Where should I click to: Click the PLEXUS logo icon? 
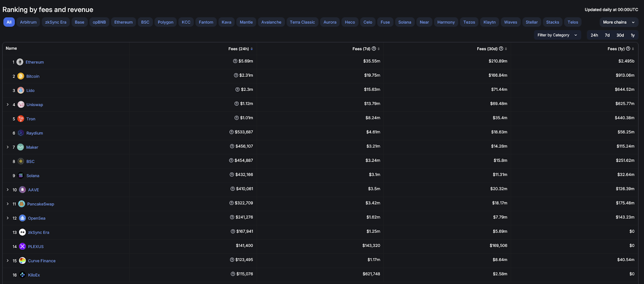coord(23,247)
